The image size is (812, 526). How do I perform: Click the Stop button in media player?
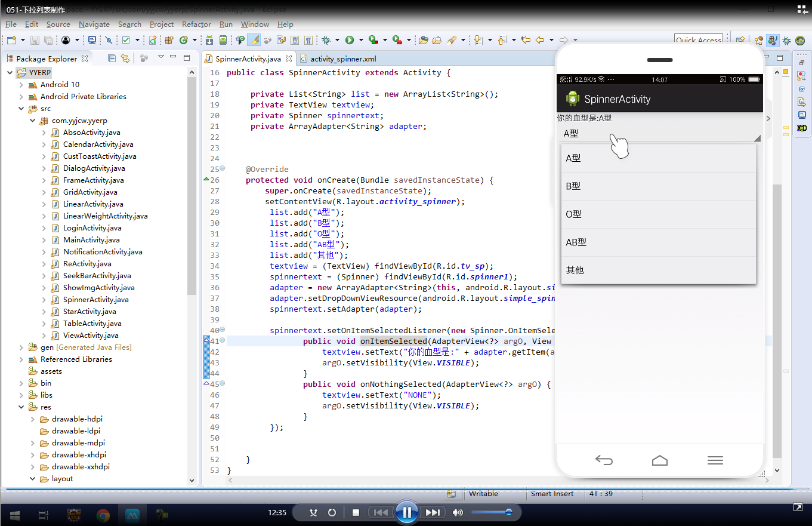tap(356, 512)
